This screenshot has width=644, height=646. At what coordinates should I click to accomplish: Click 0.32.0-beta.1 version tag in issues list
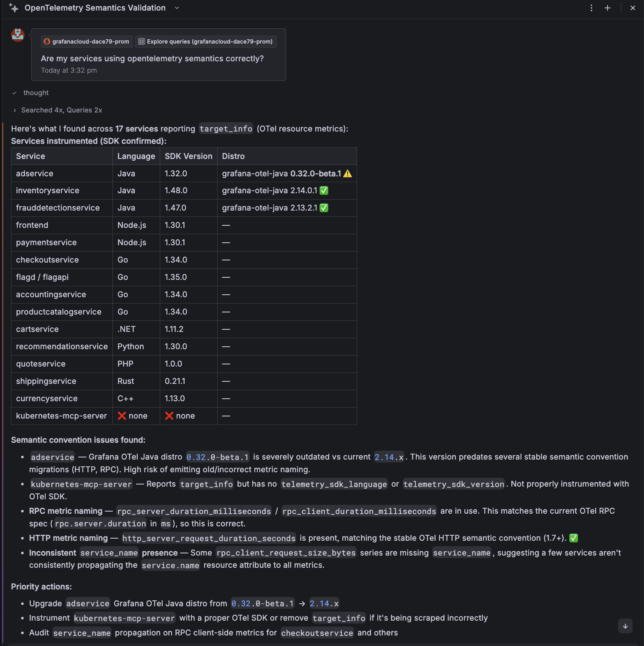click(218, 457)
